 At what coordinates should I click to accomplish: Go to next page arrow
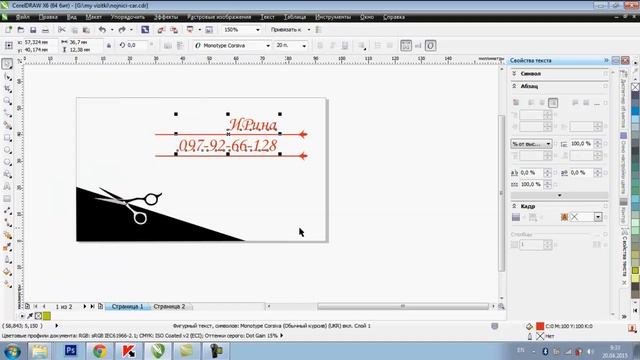(x=84, y=307)
